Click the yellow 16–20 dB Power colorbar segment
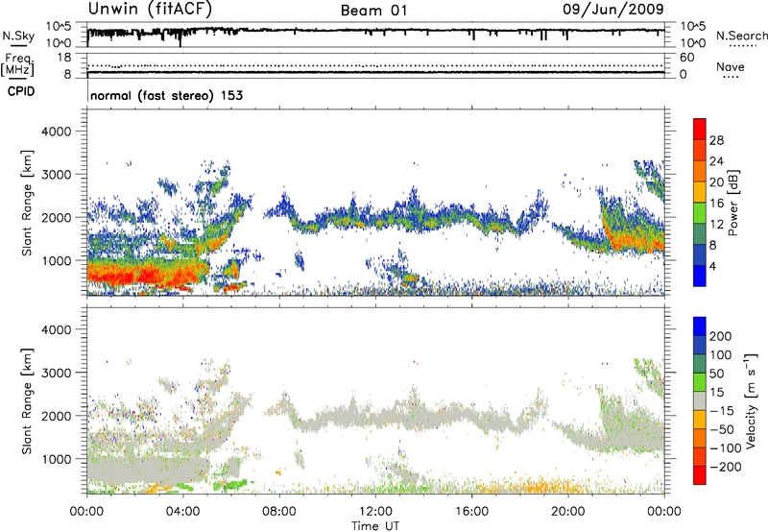Screen dimensions: 768x532 coord(700,191)
